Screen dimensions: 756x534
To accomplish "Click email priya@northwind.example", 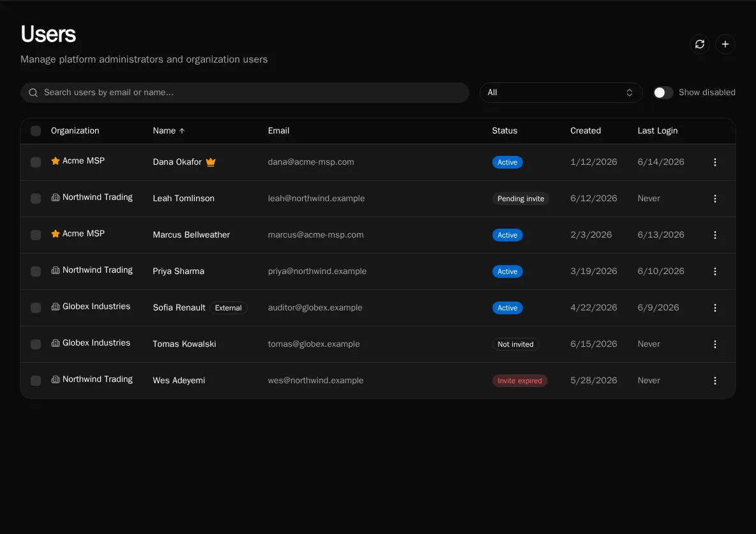I will (317, 271).
